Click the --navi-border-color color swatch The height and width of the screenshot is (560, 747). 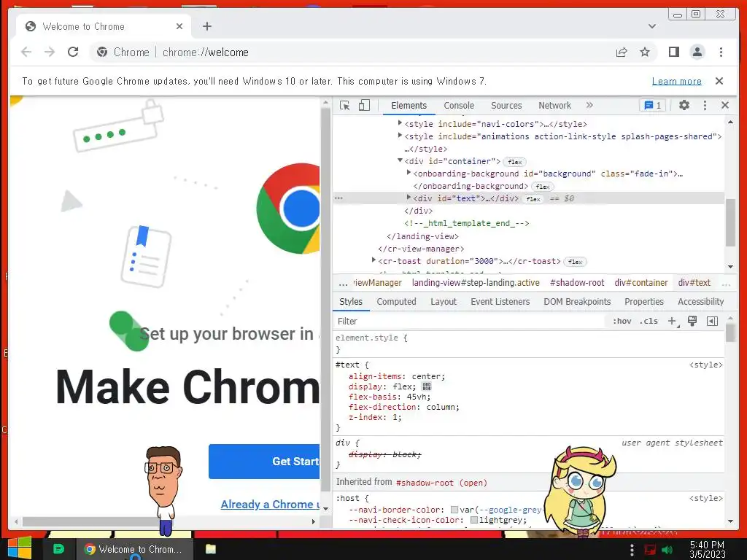point(454,510)
